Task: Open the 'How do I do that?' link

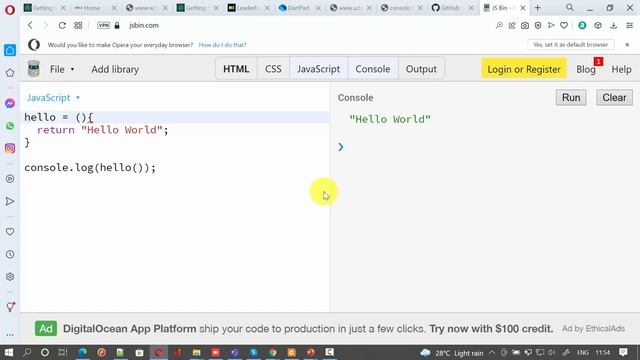Action: click(222, 45)
